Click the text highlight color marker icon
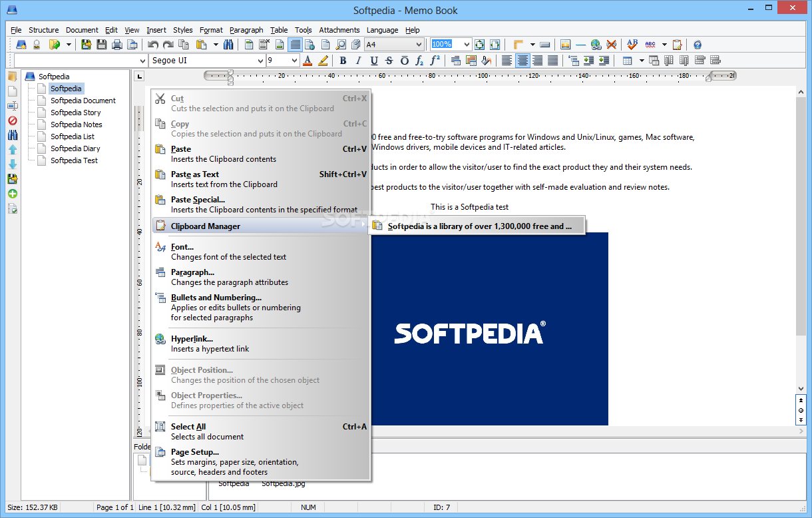The width and height of the screenshot is (812, 518). pyautogui.click(x=323, y=61)
